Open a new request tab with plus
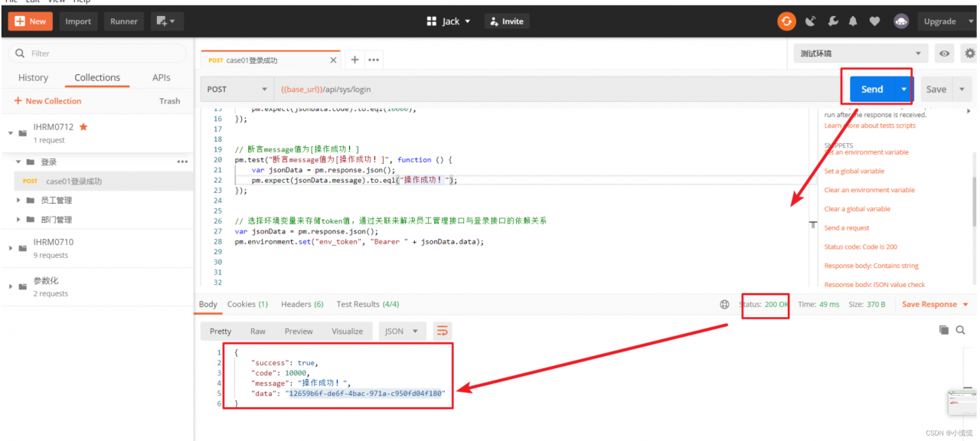The width and height of the screenshot is (980, 441). coord(355,60)
